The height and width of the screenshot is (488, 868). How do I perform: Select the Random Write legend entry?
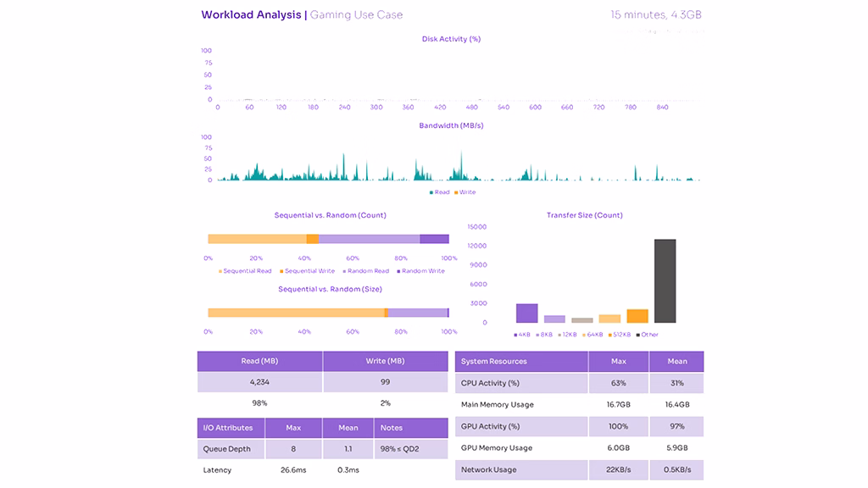tap(420, 271)
